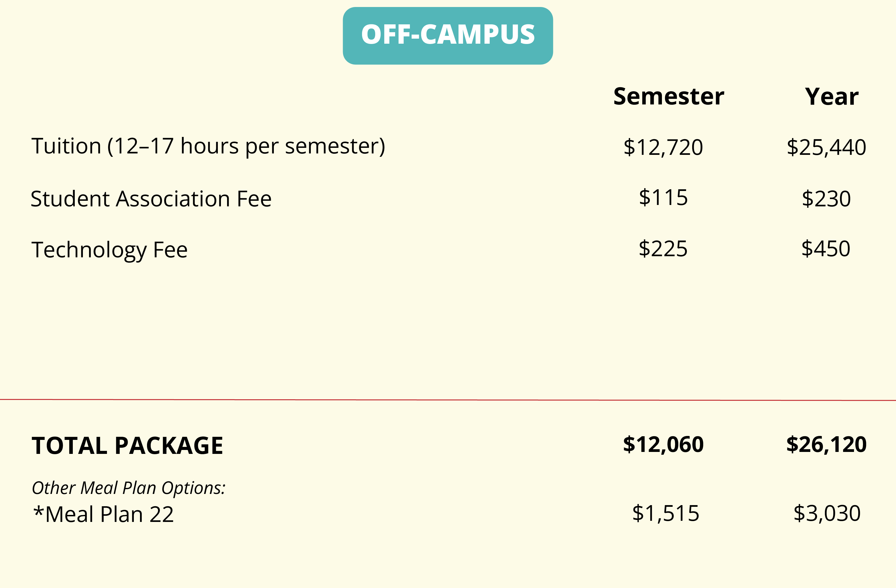Click the $25,440 tuition yearly amount
This screenshot has height=588, width=896.
826,147
